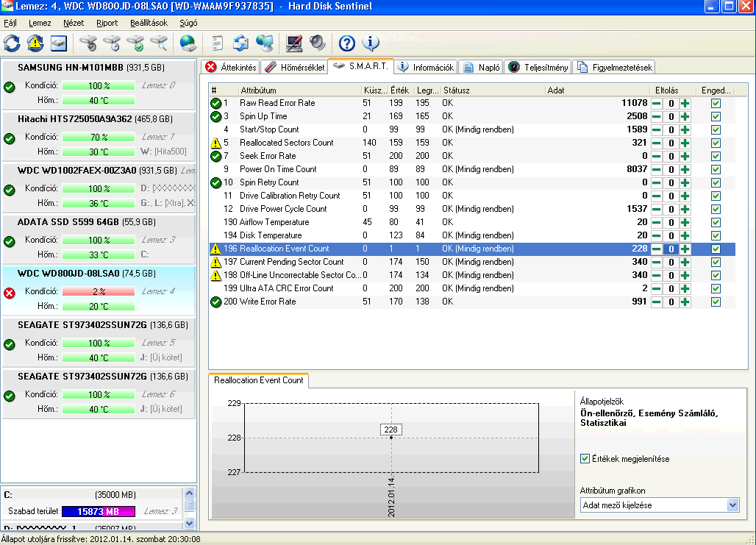Click minus offset button for Write Error Rate
Image resolution: width=756 pixels, height=545 pixels.
coord(656,302)
